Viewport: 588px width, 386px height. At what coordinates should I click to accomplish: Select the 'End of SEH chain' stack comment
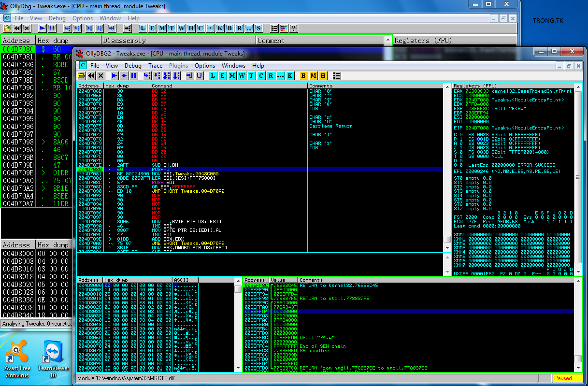323,346
